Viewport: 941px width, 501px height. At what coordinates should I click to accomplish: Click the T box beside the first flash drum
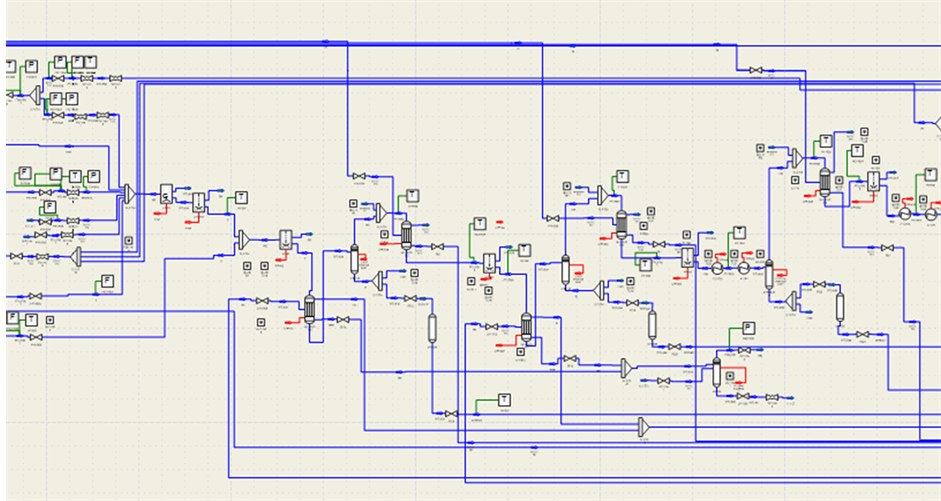(x=240, y=196)
